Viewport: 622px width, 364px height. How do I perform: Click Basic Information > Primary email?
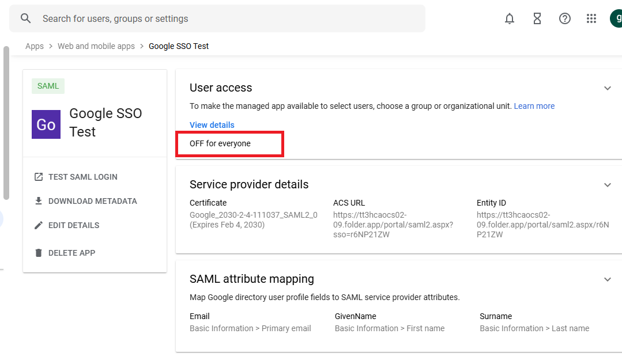pos(250,328)
